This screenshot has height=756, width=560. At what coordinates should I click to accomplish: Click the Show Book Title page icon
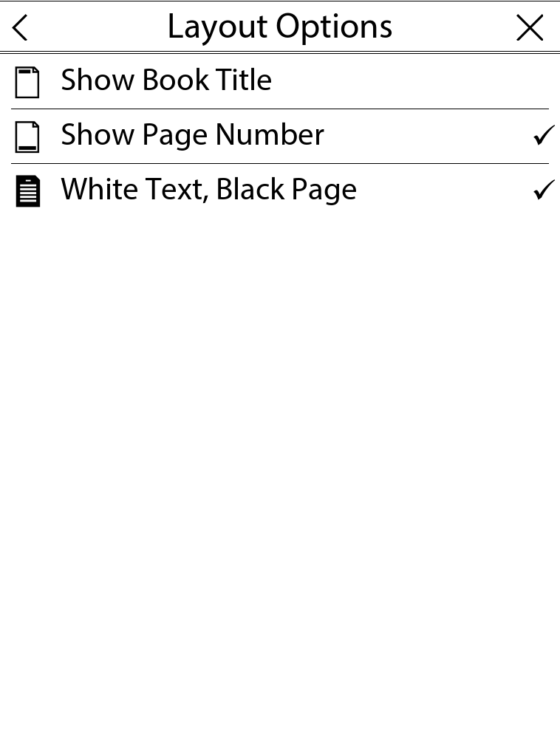27,82
